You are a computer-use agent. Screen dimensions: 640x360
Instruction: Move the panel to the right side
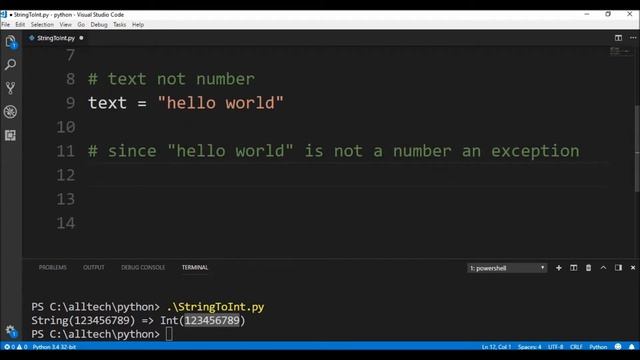point(618,268)
